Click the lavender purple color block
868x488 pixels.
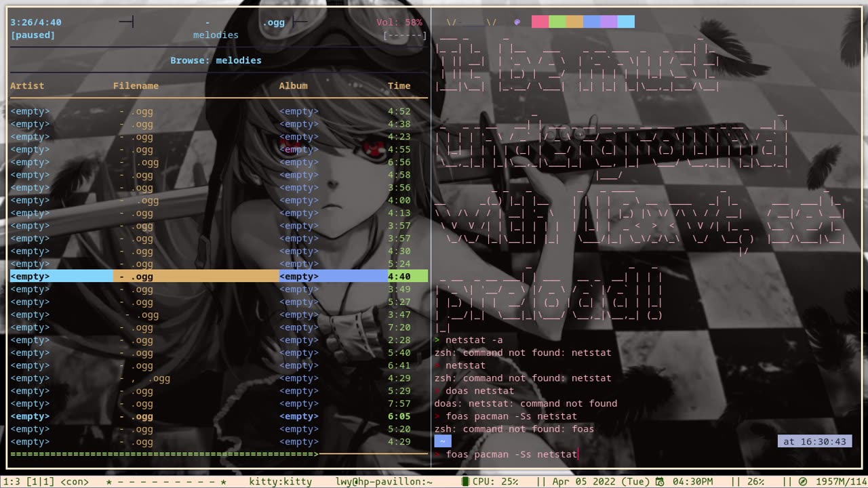(609, 22)
